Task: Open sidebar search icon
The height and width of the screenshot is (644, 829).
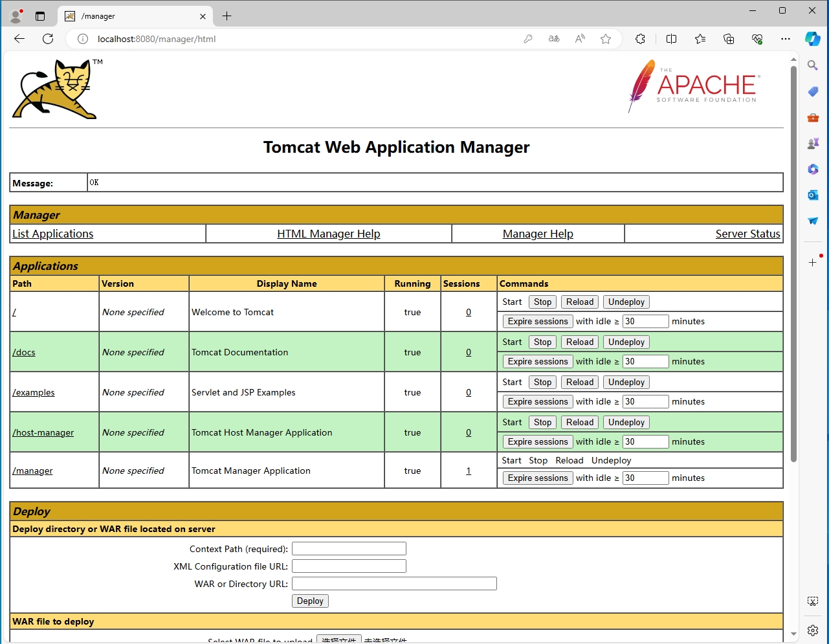Action: point(813,65)
